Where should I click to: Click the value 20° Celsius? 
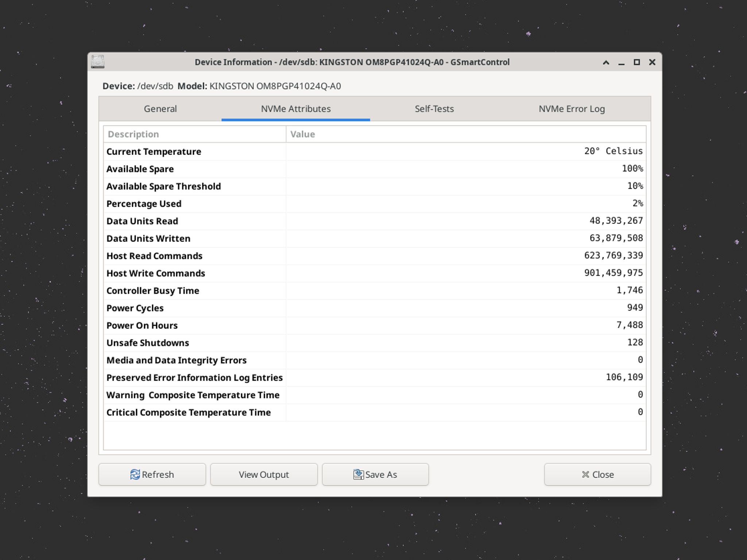[614, 151]
